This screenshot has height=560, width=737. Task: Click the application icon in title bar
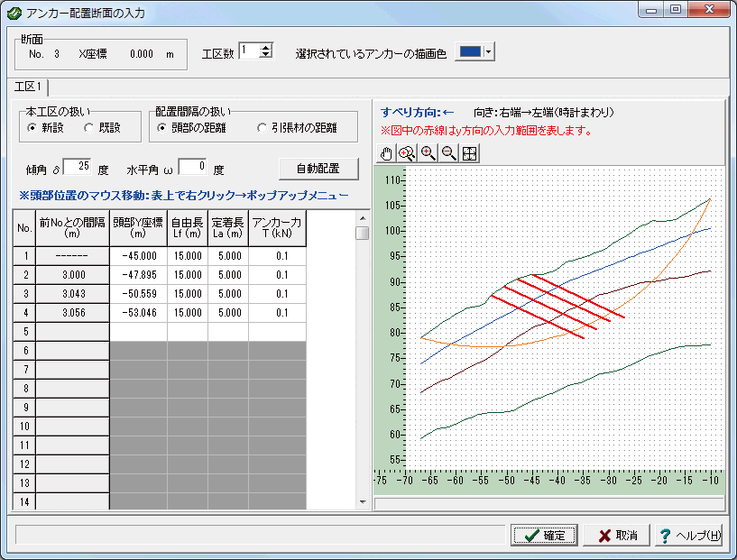(x=14, y=13)
